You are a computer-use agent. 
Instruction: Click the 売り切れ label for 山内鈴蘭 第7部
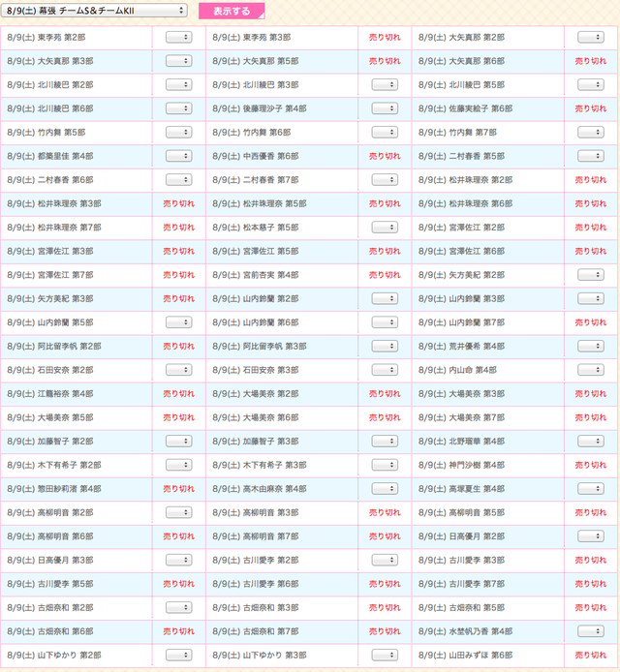click(590, 322)
